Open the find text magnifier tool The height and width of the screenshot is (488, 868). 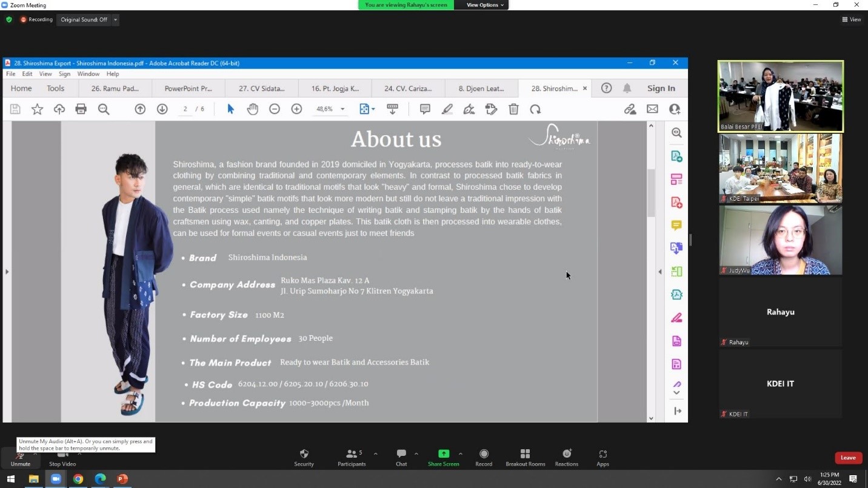point(104,109)
